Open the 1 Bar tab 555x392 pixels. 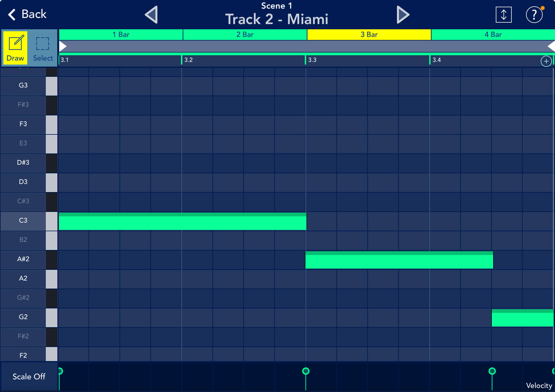pyautogui.click(x=121, y=35)
